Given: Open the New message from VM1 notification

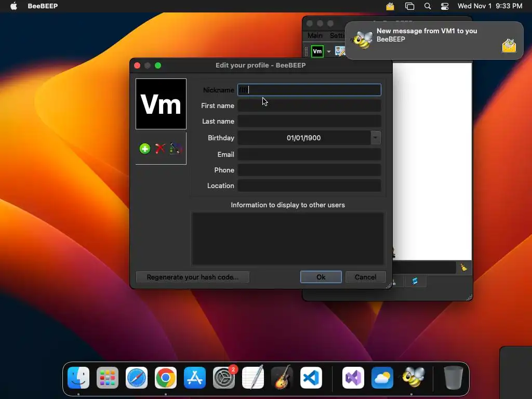Looking at the screenshot, I should point(434,41).
